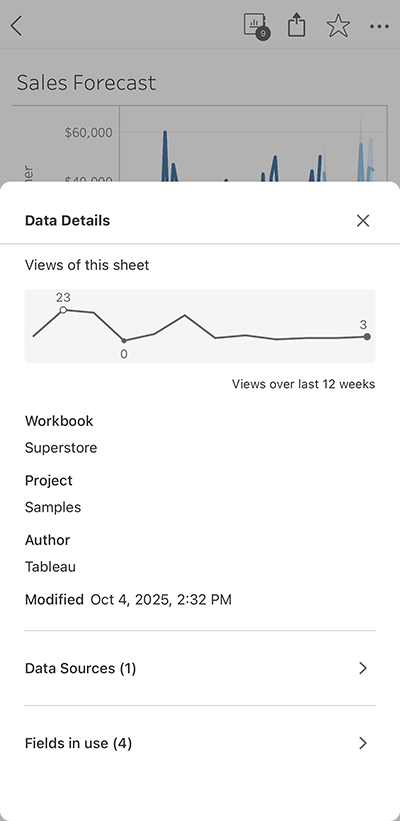This screenshot has height=821, width=400.
Task: Open the Fields in use (4) row
Action: tap(200, 743)
